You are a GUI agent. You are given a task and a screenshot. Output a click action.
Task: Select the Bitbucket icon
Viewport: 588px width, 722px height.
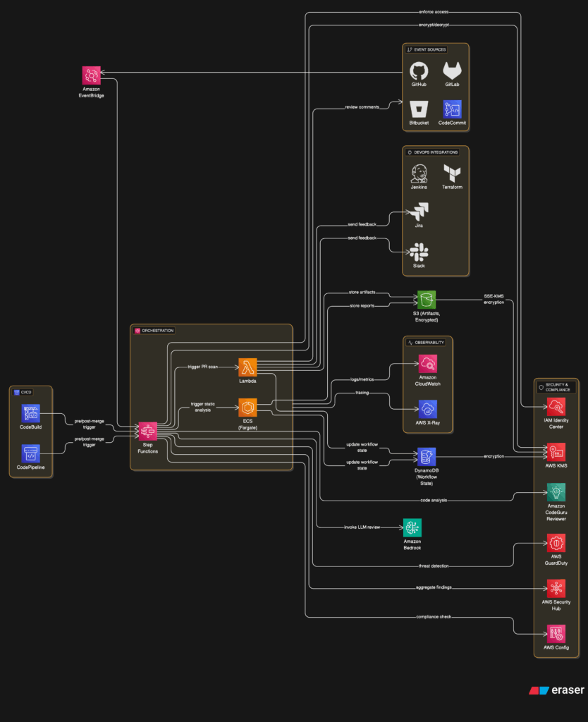[419, 109]
